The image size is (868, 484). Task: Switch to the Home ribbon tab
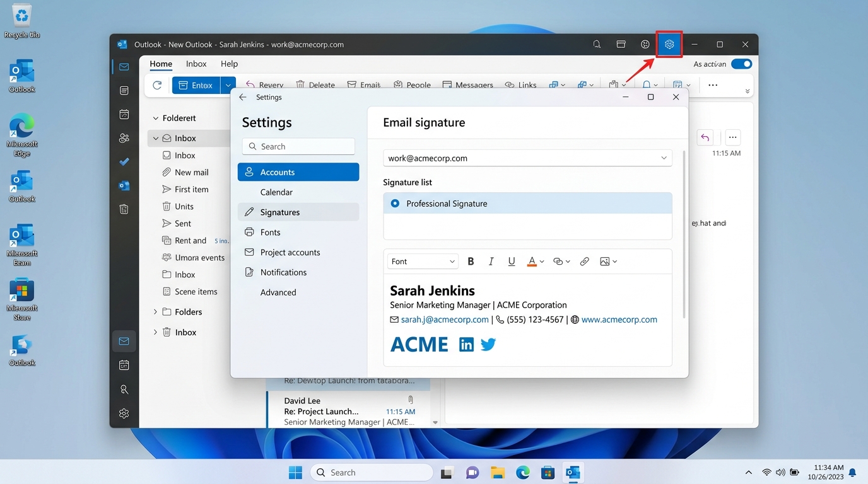pos(161,64)
